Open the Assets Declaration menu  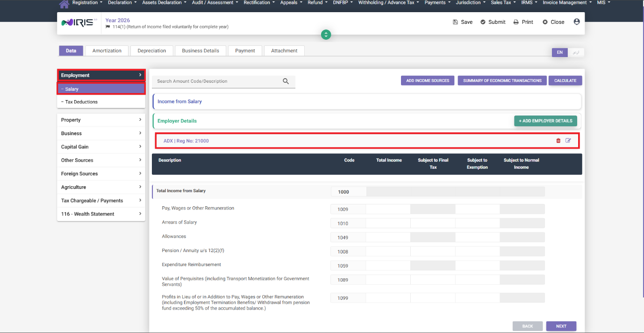(164, 3)
